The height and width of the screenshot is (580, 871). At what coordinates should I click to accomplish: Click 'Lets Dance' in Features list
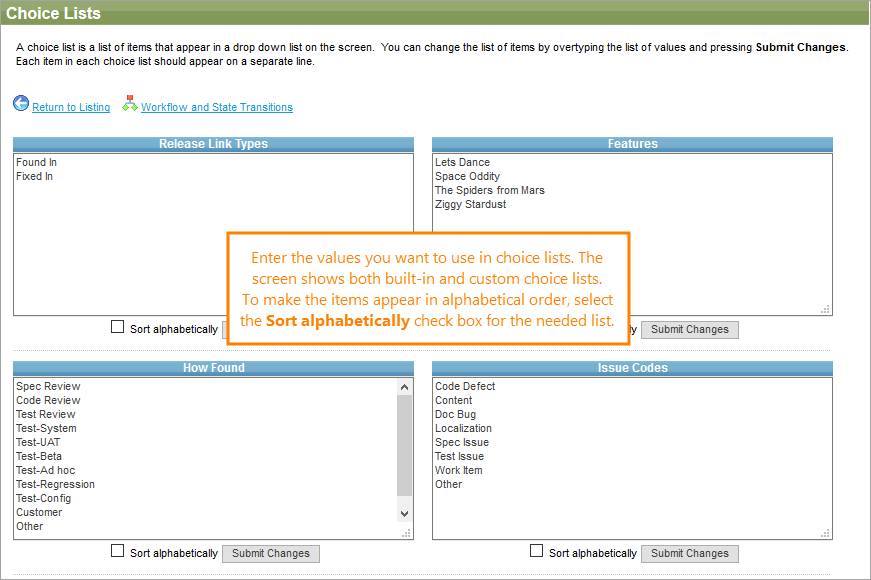tap(462, 162)
